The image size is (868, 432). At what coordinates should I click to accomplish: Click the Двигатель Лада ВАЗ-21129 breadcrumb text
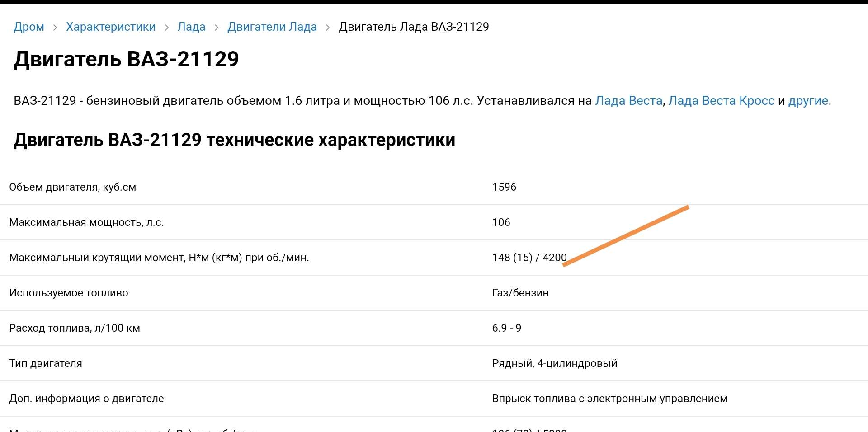coord(414,27)
